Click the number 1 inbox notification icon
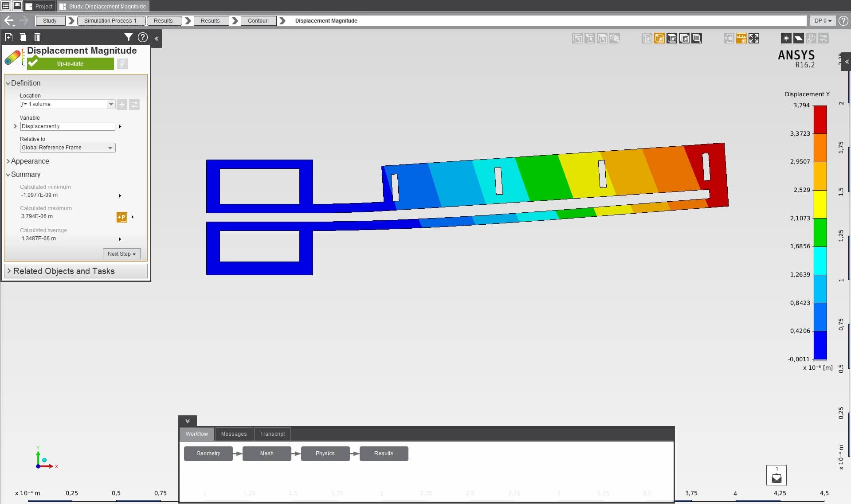This screenshot has height=504, width=851. point(776,475)
